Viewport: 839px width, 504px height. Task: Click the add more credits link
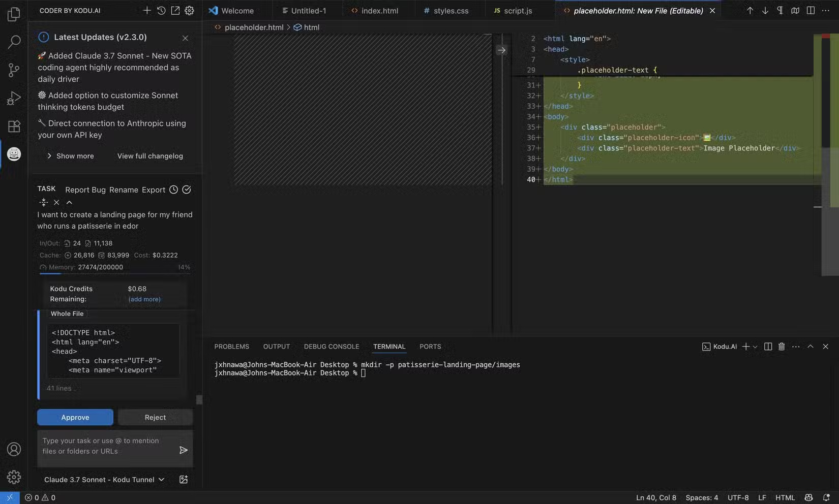point(144,299)
